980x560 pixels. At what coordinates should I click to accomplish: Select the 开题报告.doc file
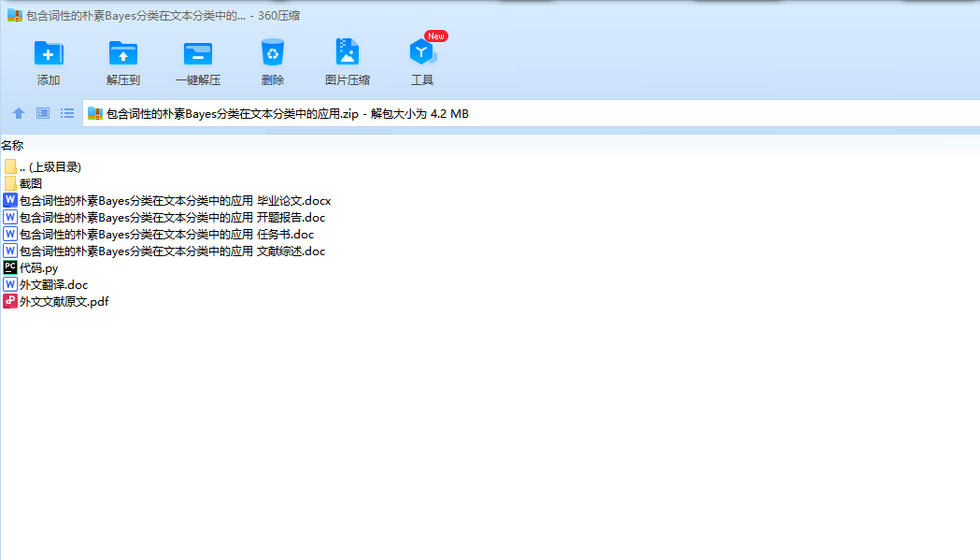164,217
